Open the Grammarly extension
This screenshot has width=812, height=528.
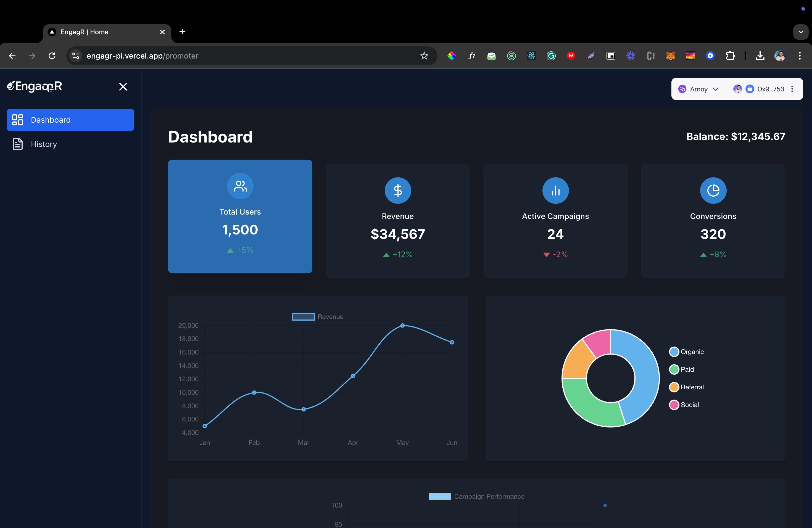[x=551, y=56]
